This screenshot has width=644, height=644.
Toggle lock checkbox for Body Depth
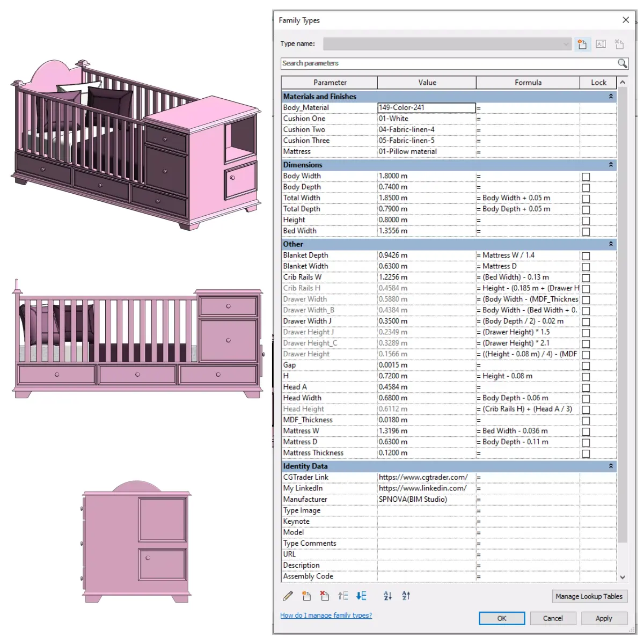point(586,188)
